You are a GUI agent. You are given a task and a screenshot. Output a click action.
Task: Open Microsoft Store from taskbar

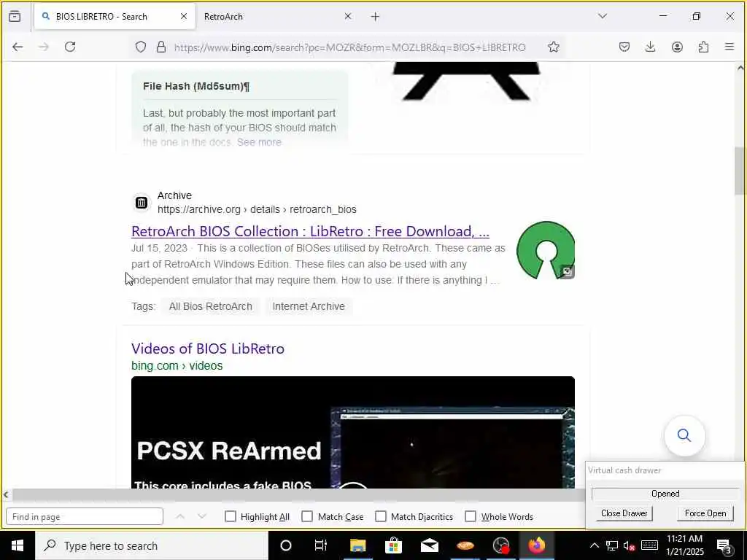point(393,545)
